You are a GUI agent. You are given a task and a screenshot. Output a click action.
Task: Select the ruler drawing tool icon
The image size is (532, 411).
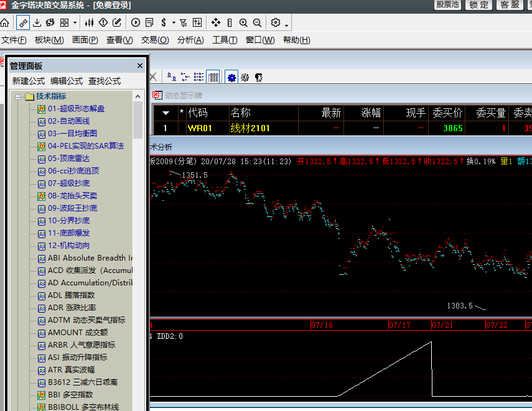coord(23,23)
